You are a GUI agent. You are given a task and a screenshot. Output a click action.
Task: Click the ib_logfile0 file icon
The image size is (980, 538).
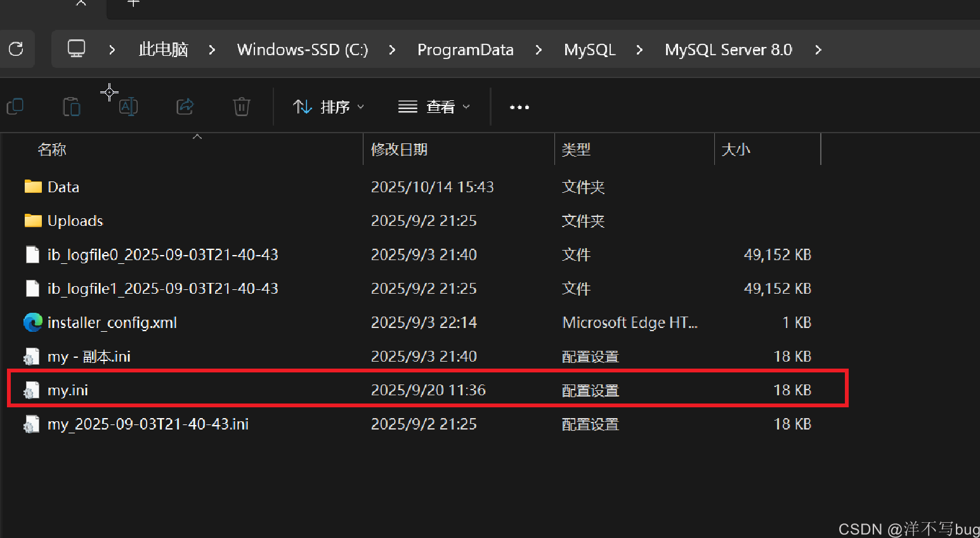click(32, 254)
